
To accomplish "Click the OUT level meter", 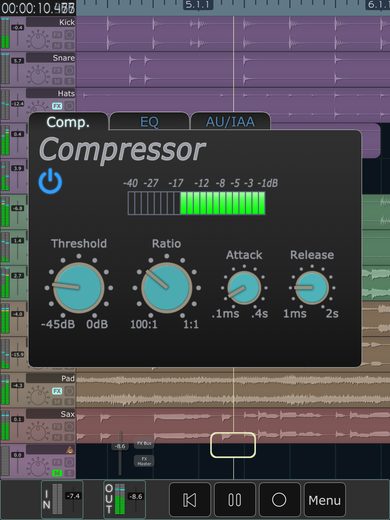I will point(120,499).
